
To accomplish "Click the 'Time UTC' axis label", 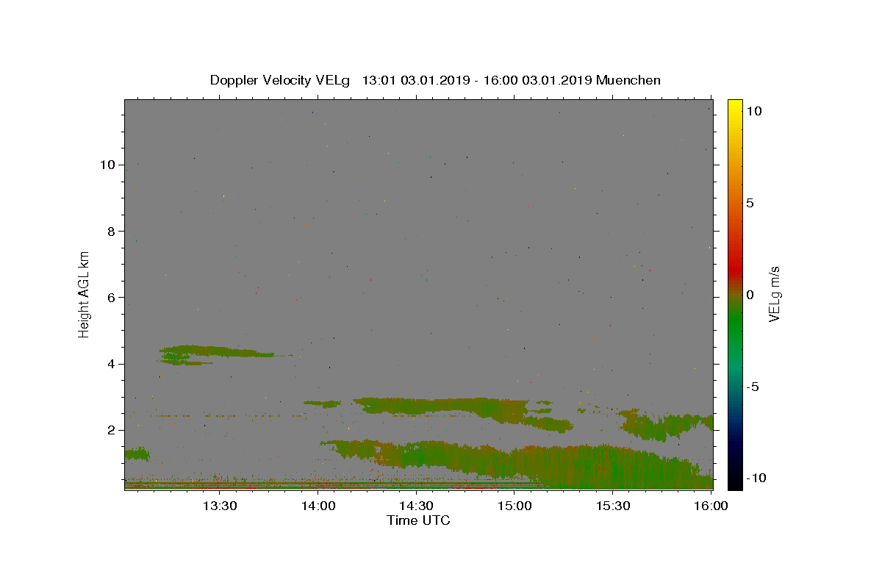I will pos(418,520).
